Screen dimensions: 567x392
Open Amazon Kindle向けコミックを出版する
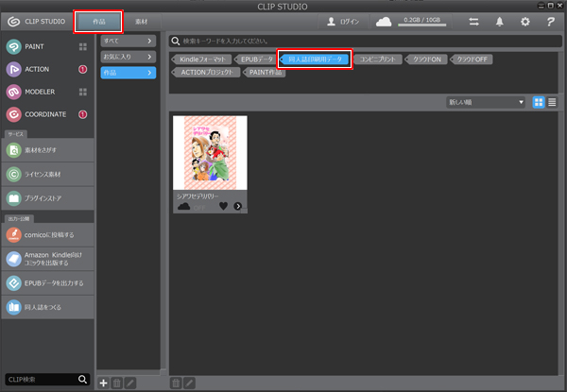click(48, 259)
